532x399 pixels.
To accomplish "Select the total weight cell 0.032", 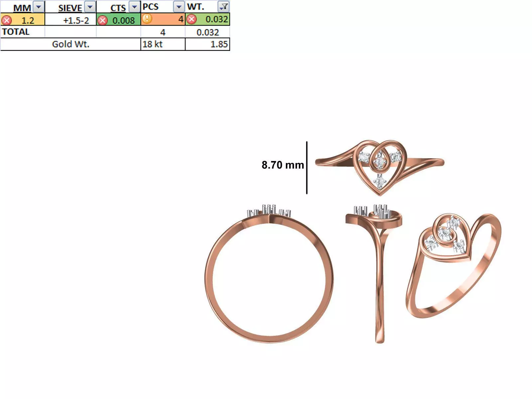I will point(207,32).
